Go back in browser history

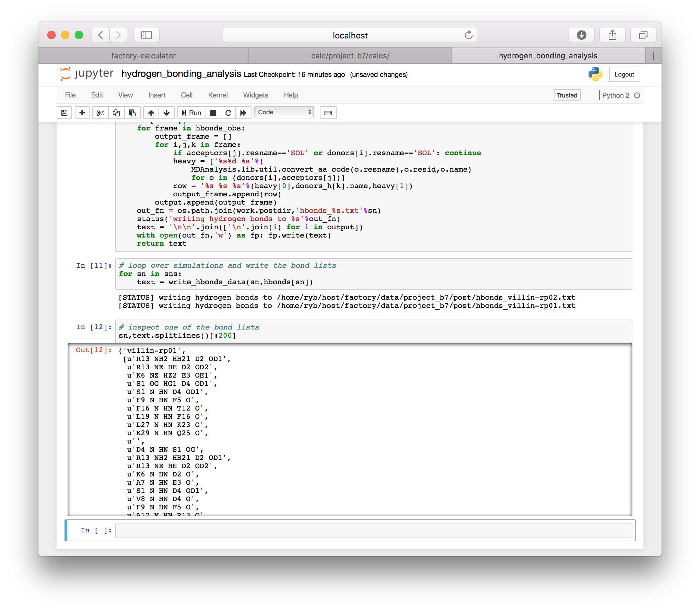point(101,35)
